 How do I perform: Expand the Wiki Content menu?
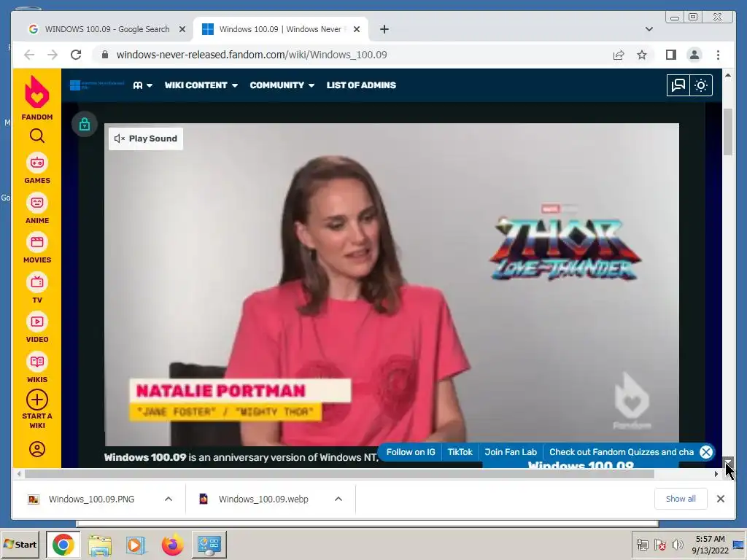tap(201, 85)
